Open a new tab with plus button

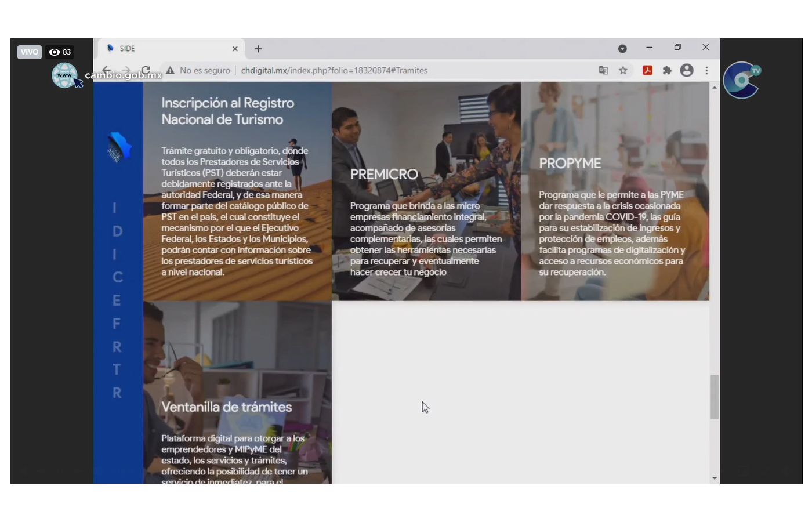(x=258, y=49)
